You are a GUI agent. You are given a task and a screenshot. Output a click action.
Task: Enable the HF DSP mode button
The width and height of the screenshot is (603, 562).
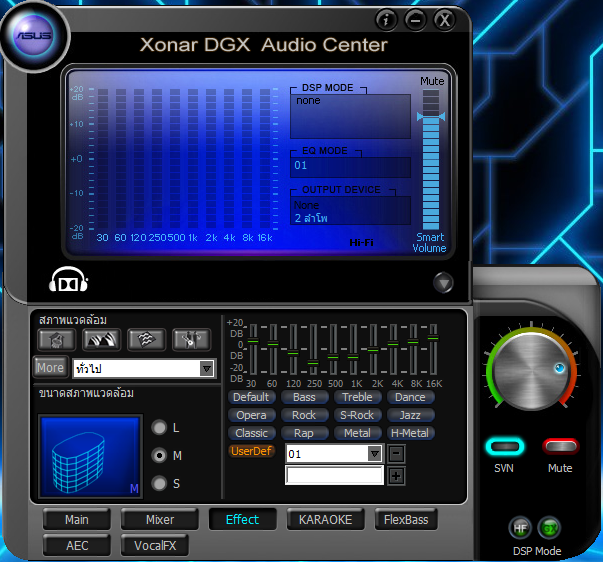tap(520, 529)
